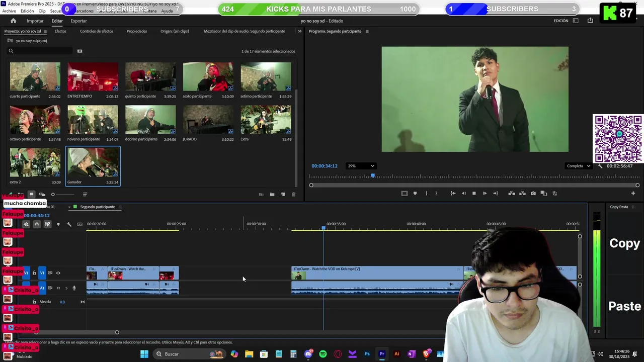The height and width of the screenshot is (362, 644).
Task: Toggle V1 sync lock
Action: 50,273
